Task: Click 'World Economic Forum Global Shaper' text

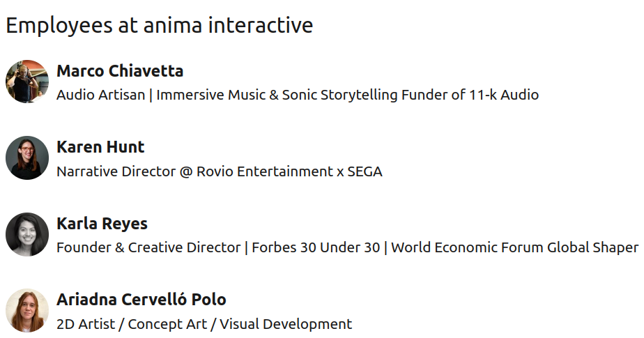Action: 514,247
